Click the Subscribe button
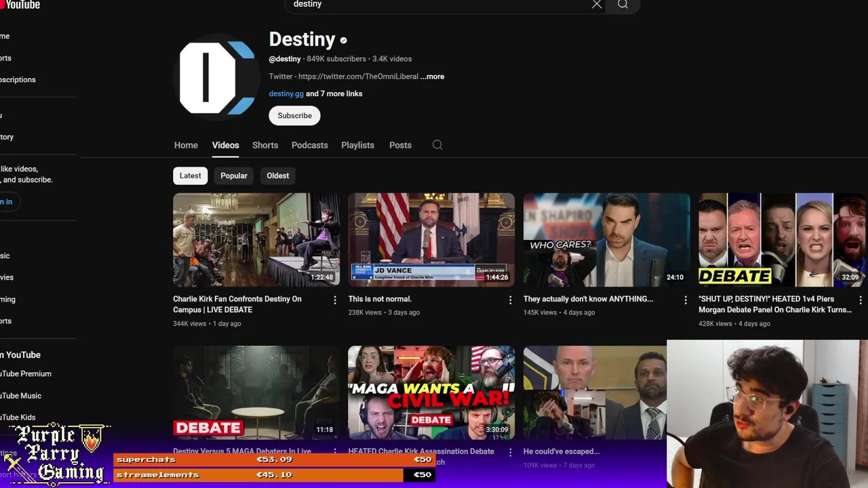The width and height of the screenshot is (868, 488). click(x=294, y=115)
